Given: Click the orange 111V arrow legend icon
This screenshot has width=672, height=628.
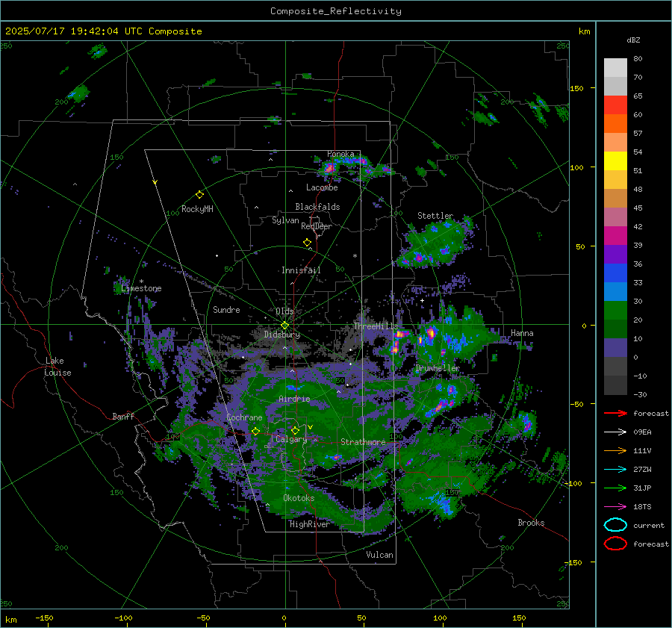Looking at the screenshot, I should tap(615, 450).
